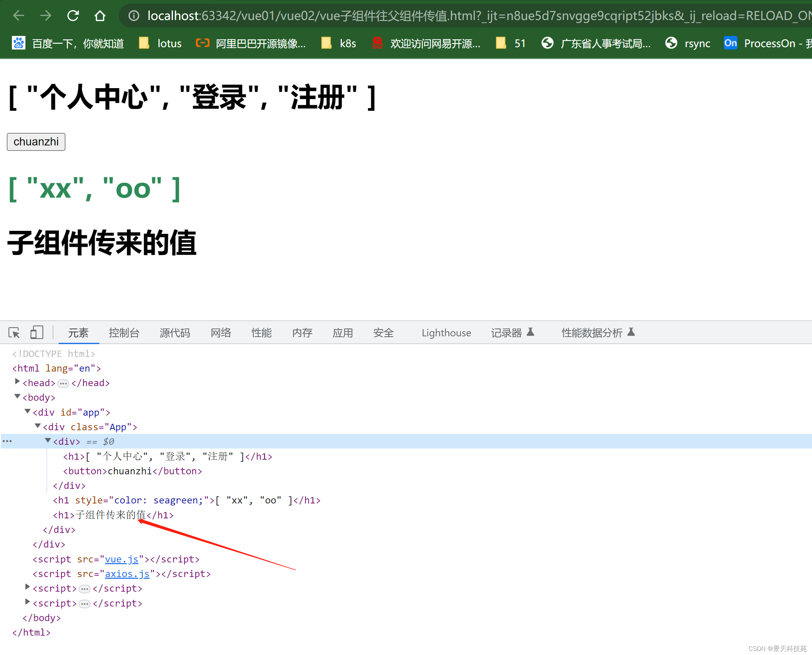Open the 源代码 tab
Screen dimensions: 812x655
(x=175, y=332)
